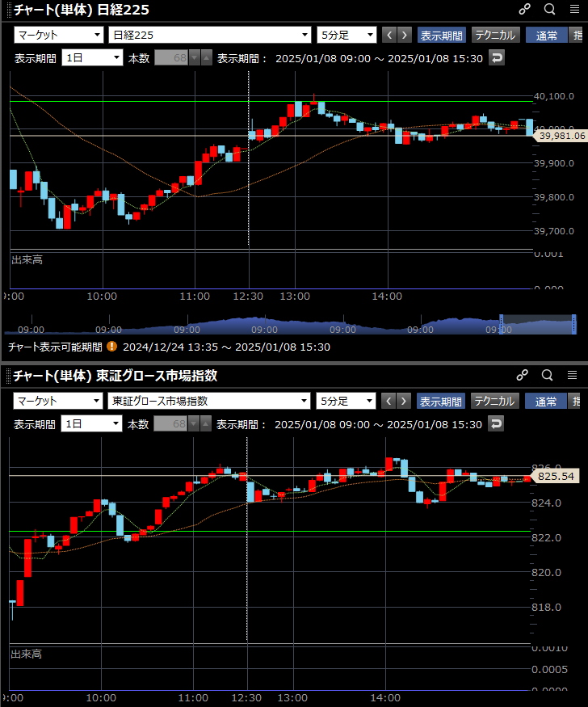Viewport: 588px width, 707px height.
Task: Click 822.0 axis label in 東証グロース chart
Action: point(546,537)
